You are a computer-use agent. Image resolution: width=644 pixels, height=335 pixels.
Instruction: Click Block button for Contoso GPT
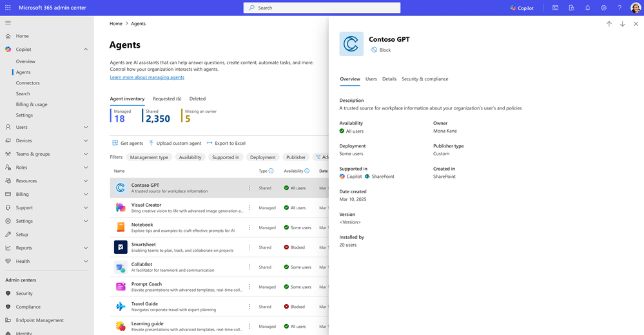coord(381,50)
